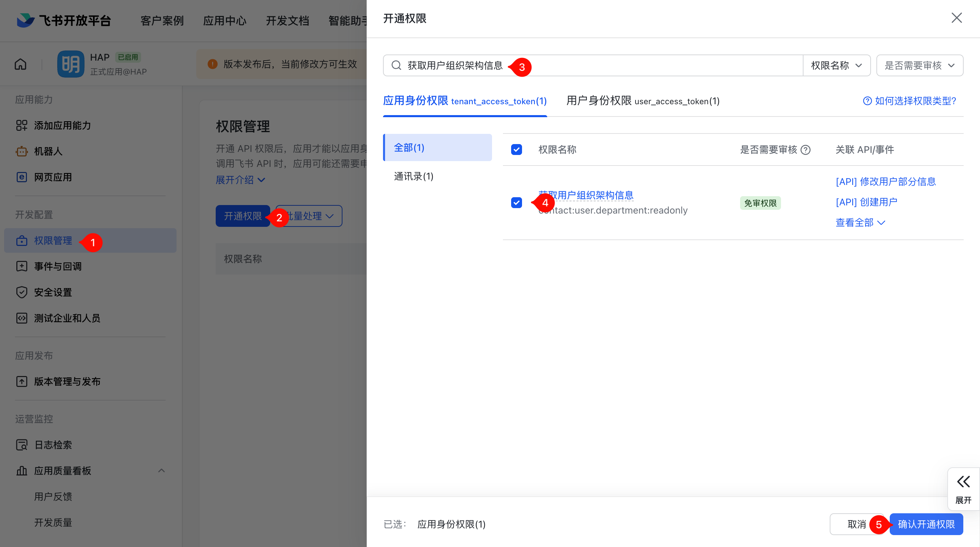Viewport: 980px width, 547px height.
Task: Click the search magnifier icon in dialog
Action: 396,65
